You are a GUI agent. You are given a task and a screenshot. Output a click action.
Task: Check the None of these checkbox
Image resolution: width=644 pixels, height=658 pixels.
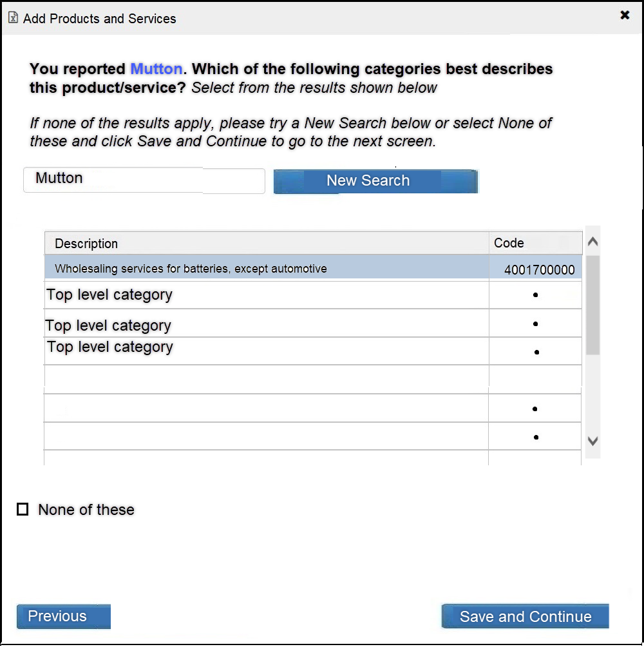tap(23, 510)
